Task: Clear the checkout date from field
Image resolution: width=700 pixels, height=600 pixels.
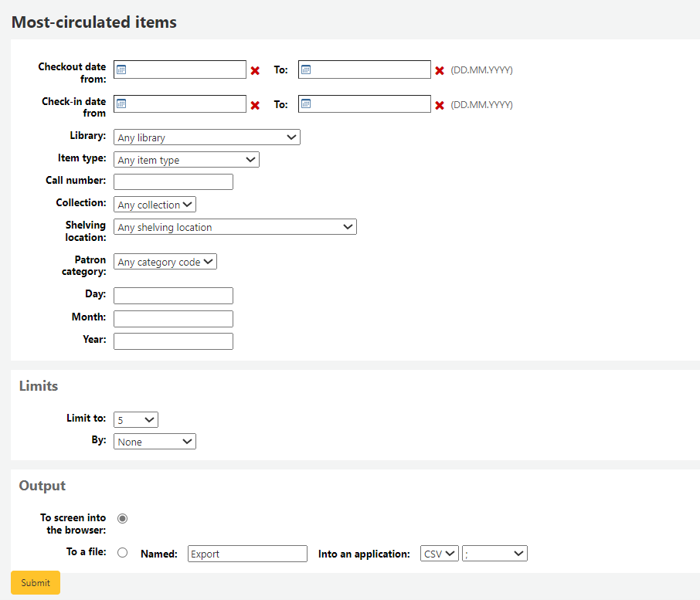Action: tap(255, 70)
